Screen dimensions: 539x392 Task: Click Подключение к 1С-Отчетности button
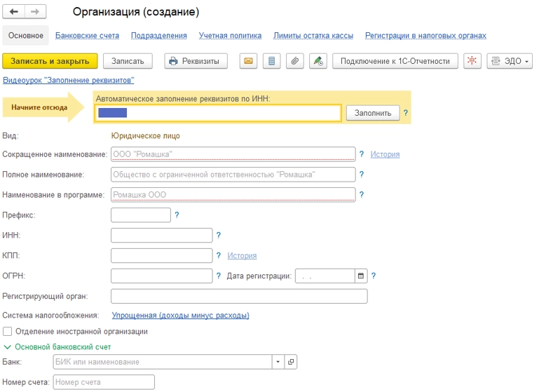tap(395, 61)
